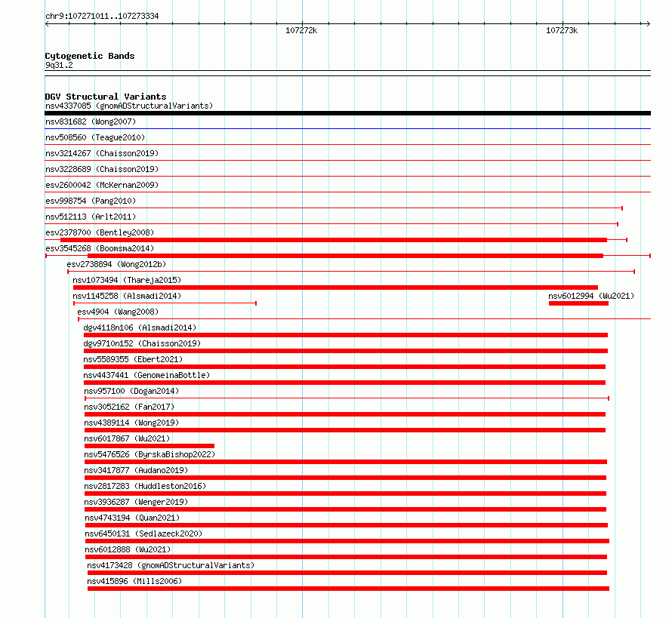This screenshot has width=672, height=618.
Task: Click the short red bar under nsv6012994
Action: [x=578, y=303]
